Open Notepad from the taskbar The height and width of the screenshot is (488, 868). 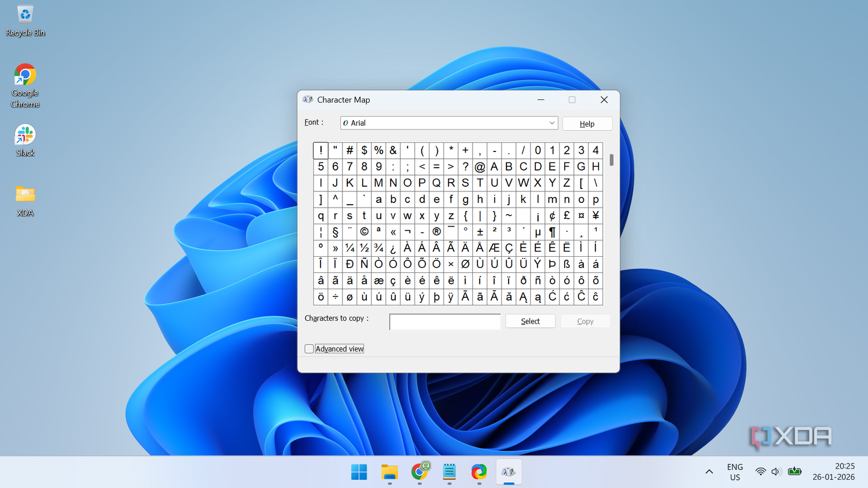pos(450,472)
